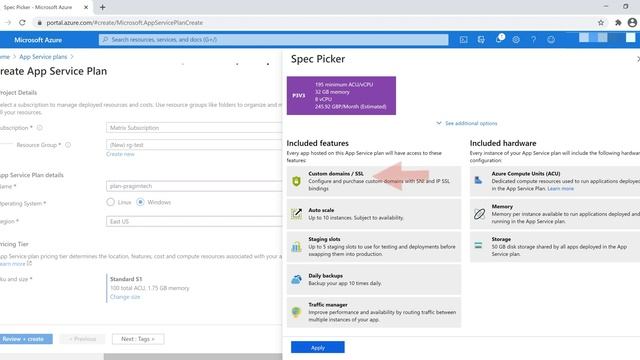
Task: Click the Staging slots feature icon
Action: tap(296, 246)
